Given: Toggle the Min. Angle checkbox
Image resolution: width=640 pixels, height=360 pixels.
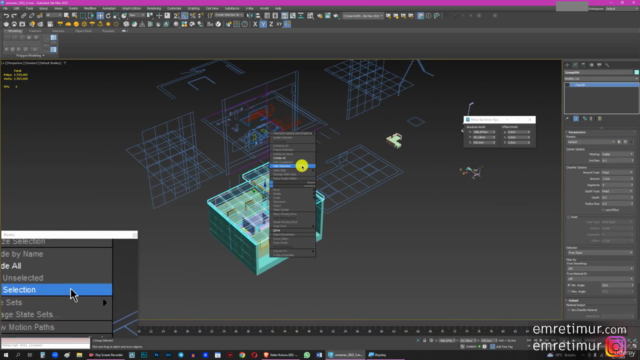Looking at the screenshot, I should pos(569,285).
